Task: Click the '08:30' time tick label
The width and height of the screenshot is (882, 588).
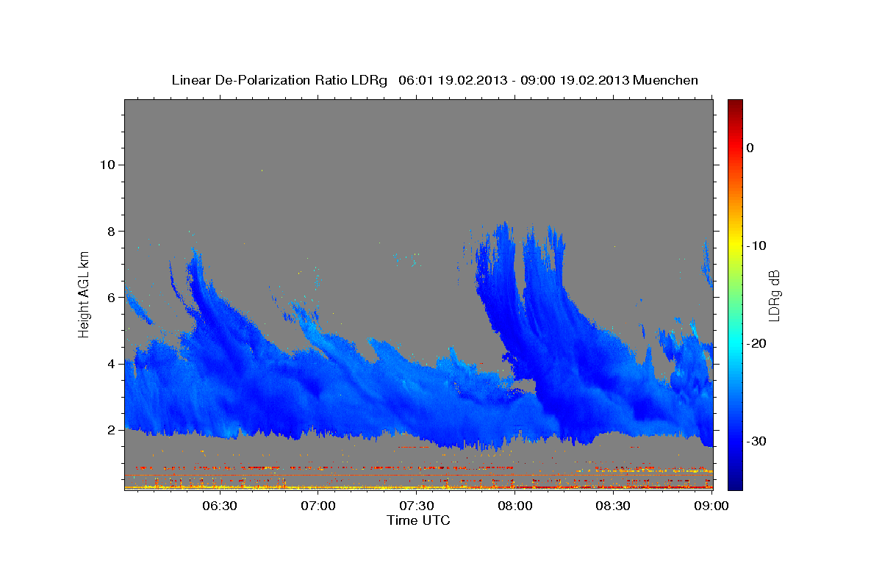Action: point(613,506)
